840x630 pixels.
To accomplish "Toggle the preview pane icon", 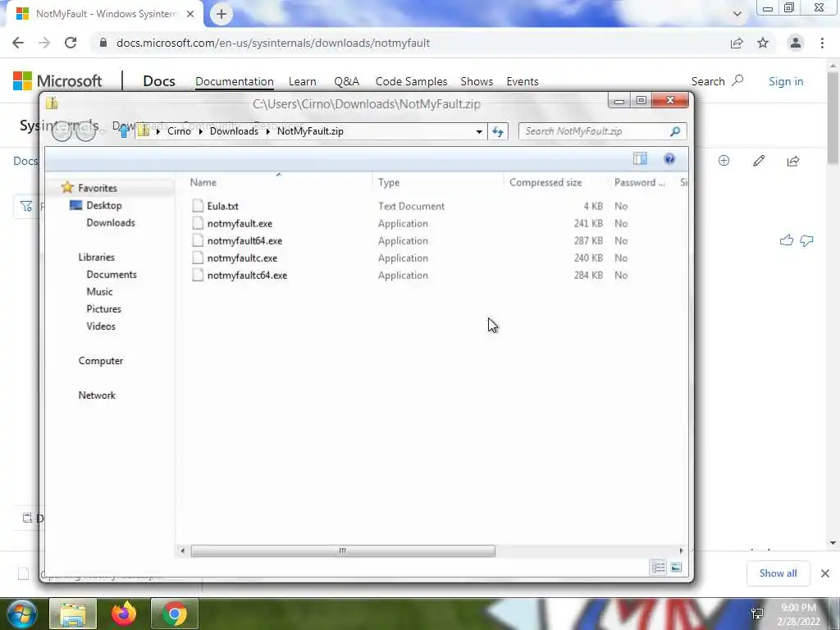I will tap(640, 158).
